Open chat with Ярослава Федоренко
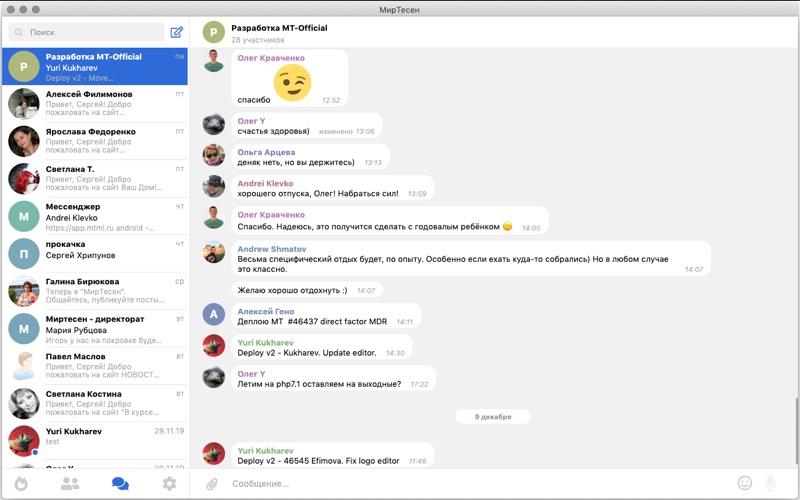This screenshot has height=500, width=800. point(95,141)
